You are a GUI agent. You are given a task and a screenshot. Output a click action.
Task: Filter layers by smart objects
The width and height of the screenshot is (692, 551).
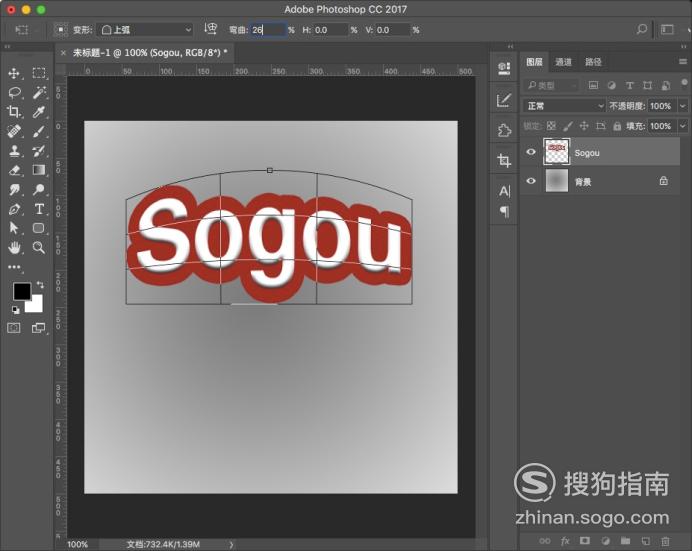pyautogui.click(x=666, y=85)
